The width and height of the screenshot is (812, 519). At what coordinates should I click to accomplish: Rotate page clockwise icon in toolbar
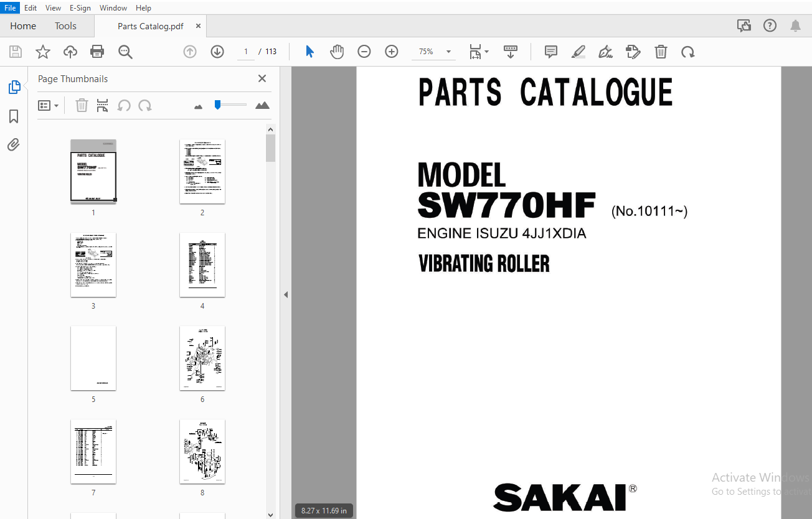[688, 52]
